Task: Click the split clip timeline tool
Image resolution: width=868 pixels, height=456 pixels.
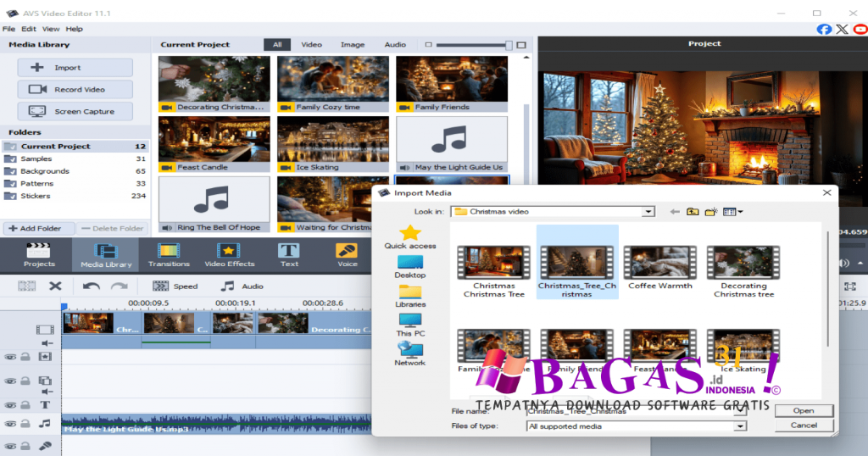Action: 26,286
